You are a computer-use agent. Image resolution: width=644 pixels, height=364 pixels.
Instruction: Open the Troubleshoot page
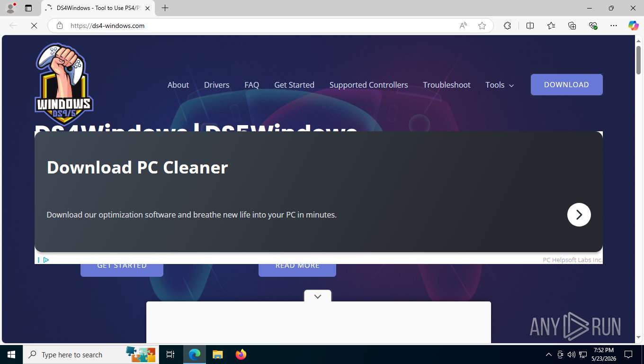click(x=447, y=85)
